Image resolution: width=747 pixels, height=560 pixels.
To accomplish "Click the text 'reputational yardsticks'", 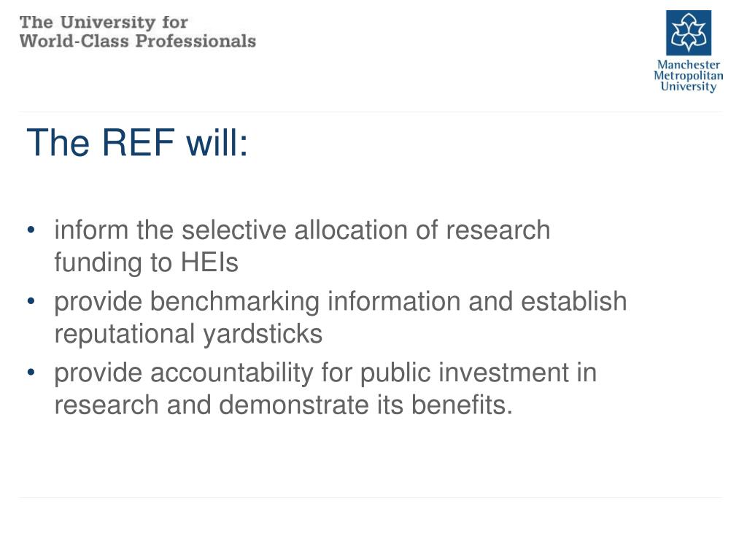I will [x=188, y=334].
